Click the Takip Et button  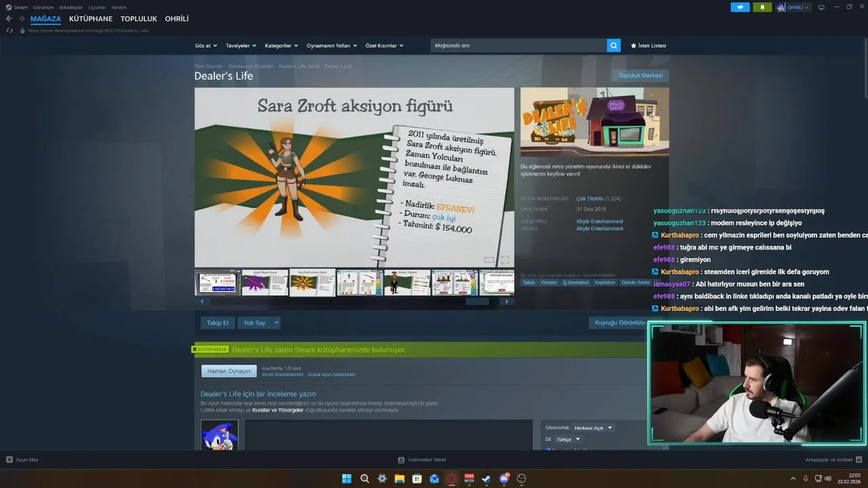point(218,323)
